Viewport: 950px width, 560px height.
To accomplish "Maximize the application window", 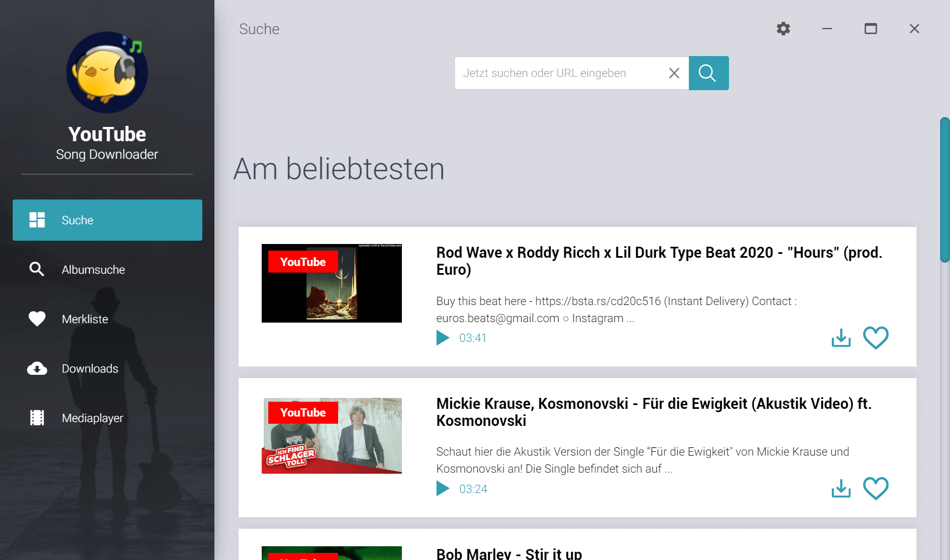I will (871, 29).
